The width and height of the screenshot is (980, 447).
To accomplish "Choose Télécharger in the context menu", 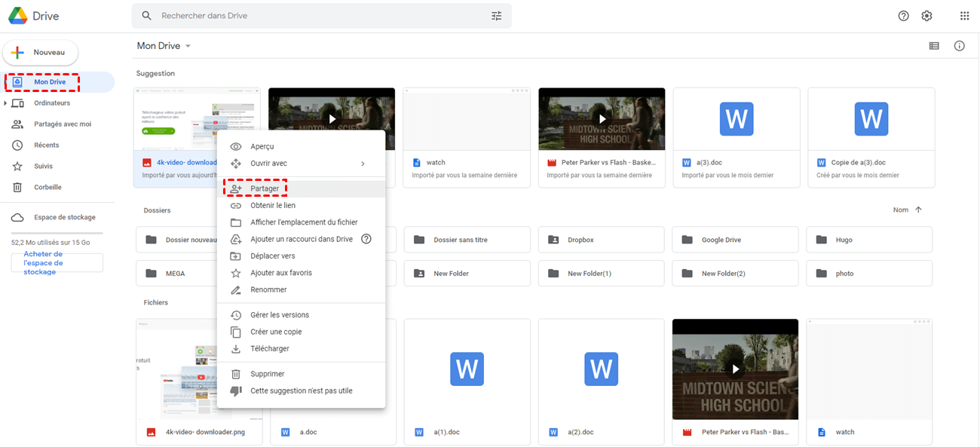I will tap(269, 349).
